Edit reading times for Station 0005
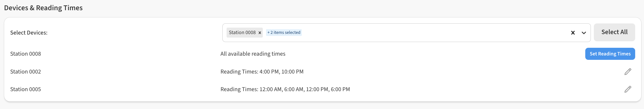 coord(628,89)
